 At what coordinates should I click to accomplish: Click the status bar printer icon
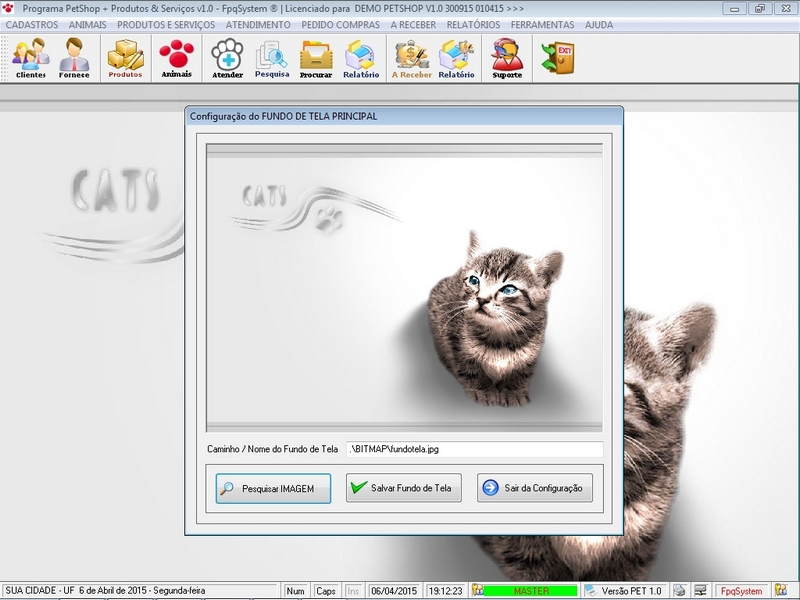point(679,590)
